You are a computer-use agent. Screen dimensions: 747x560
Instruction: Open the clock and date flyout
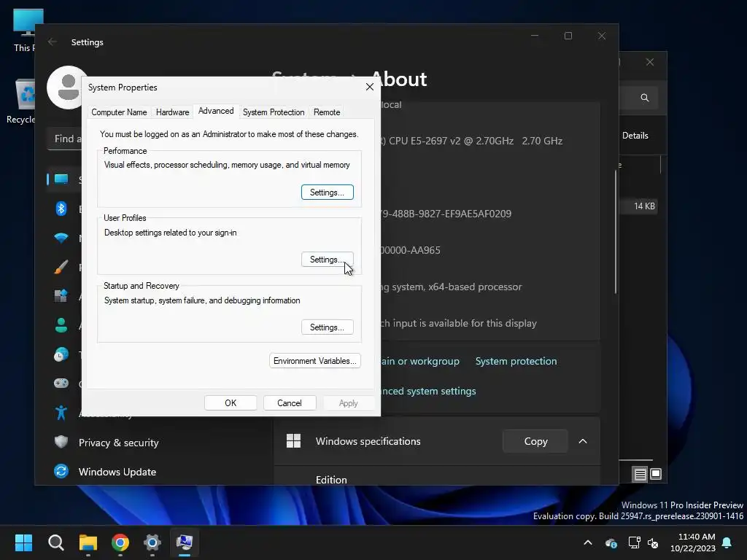click(693, 542)
